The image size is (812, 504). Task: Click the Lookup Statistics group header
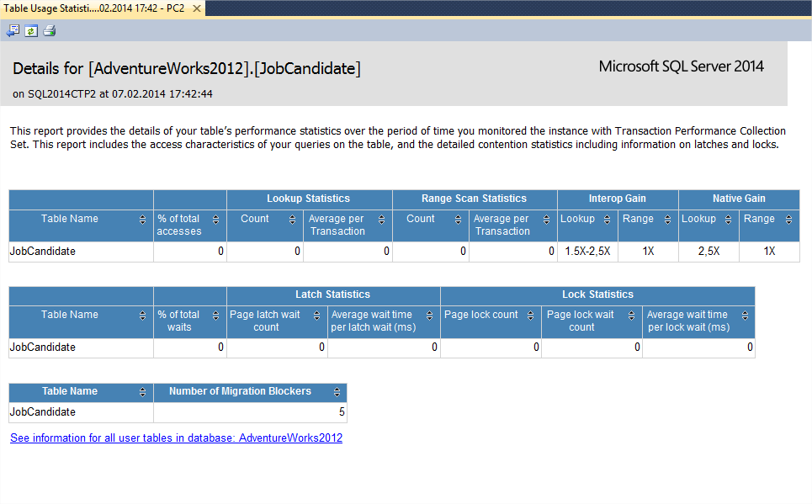tap(309, 199)
